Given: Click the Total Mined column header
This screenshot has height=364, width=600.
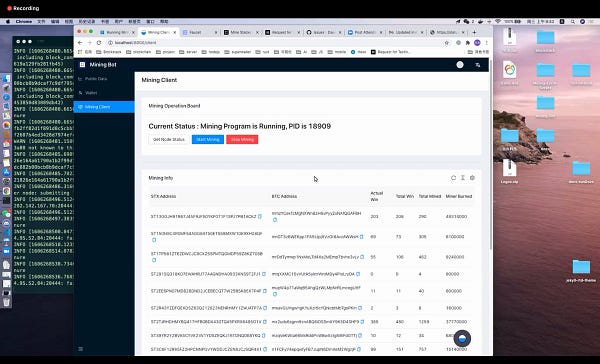Looking at the screenshot, I should pyautogui.click(x=430, y=196).
